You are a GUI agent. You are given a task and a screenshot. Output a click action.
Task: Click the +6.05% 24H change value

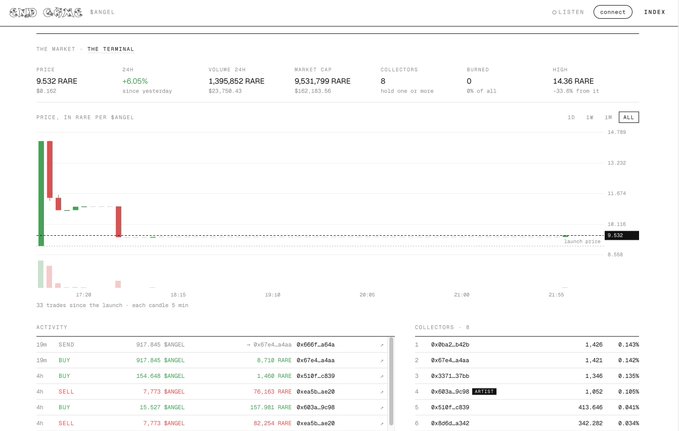click(135, 81)
